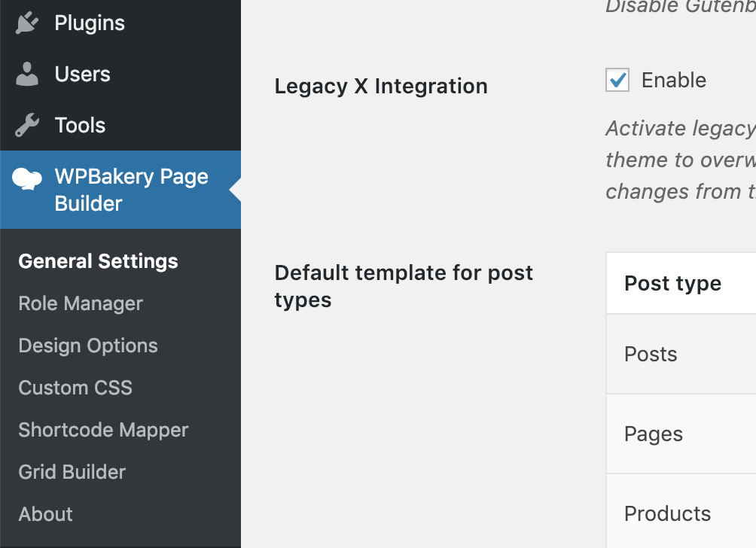Select the Products row in table
Image resolution: width=756 pixels, height=548 pixels.
coord(681,511)
